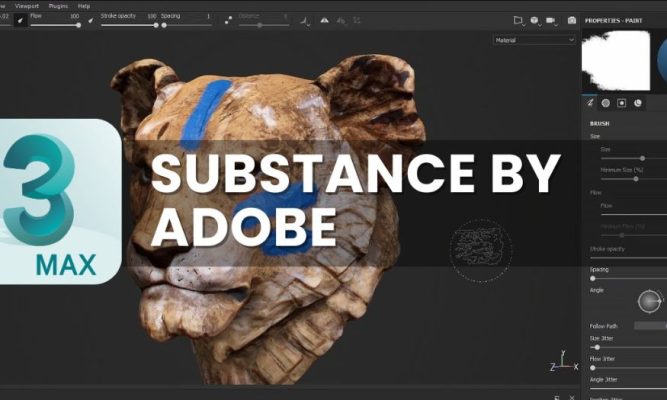Viewport: 667px width, 400px height.
Task: Select the stencil tab icon in properties
Action: [x=622, y=102]
